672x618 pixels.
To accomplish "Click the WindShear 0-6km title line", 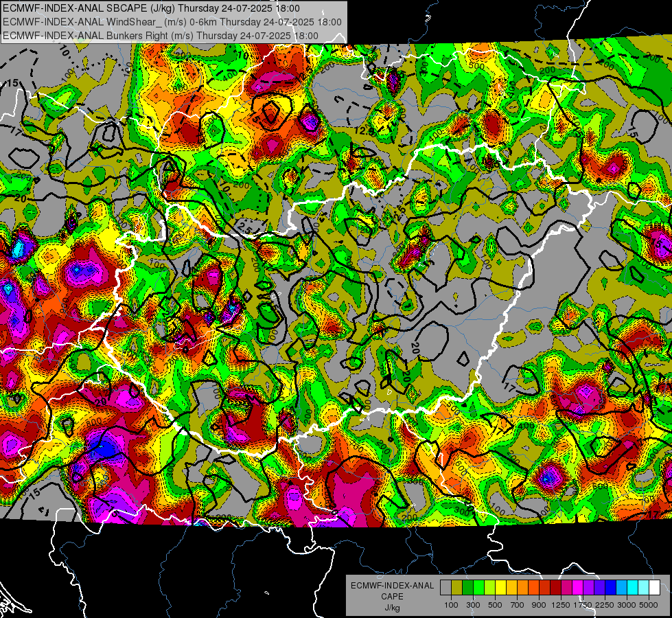I will point(172,22).
